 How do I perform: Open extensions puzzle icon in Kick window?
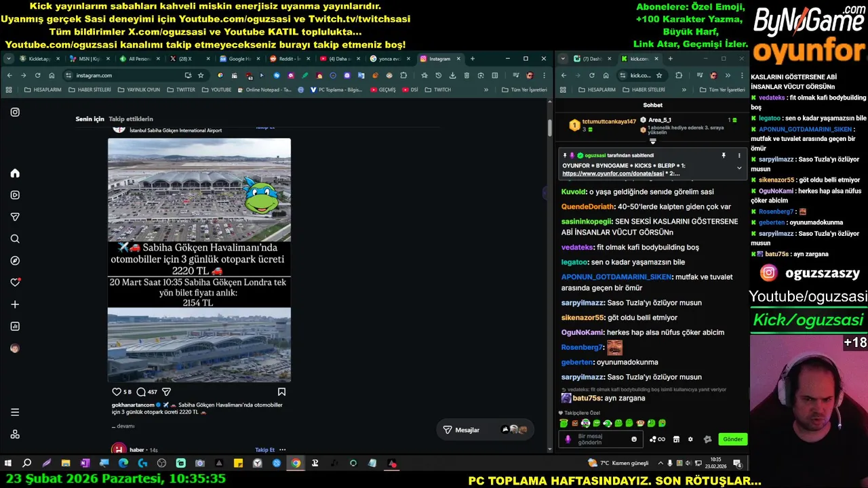tap(679, 75)
